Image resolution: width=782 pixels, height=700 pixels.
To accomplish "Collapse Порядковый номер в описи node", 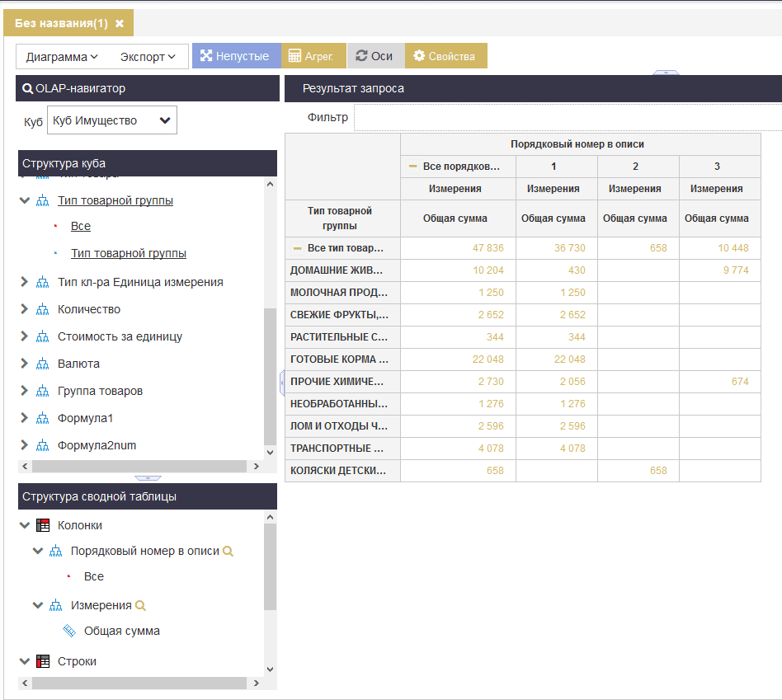I will click(37, 551).
